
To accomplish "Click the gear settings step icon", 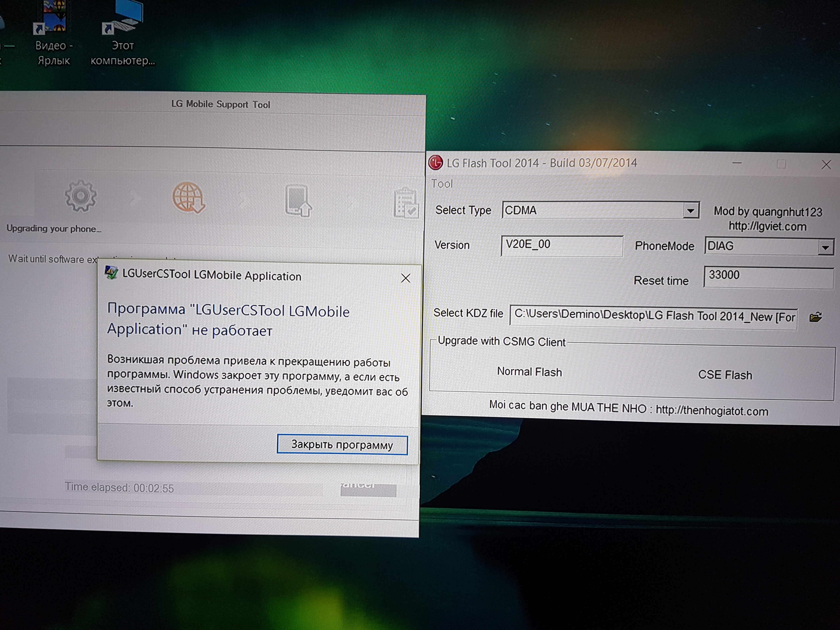I will click(80, 196).
